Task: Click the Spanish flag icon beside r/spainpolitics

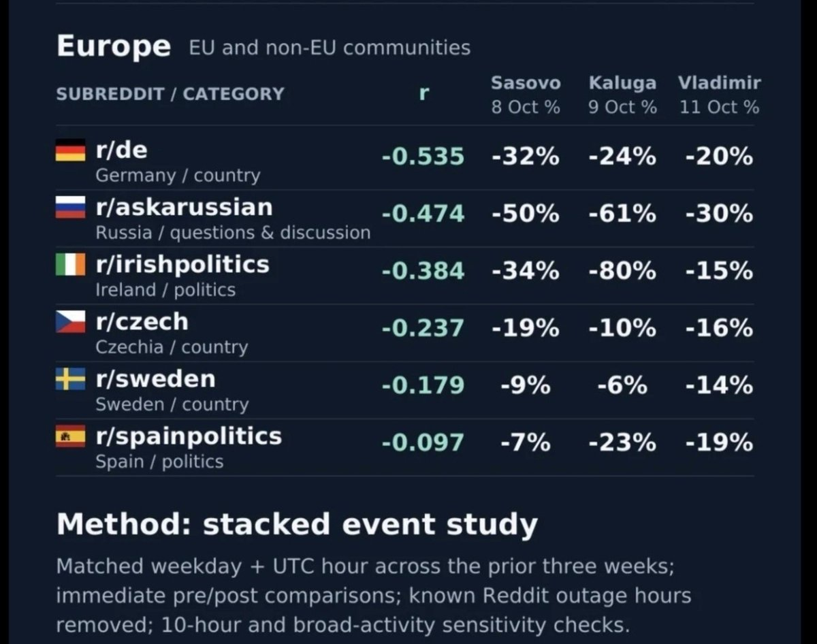Action: point(70,436)
